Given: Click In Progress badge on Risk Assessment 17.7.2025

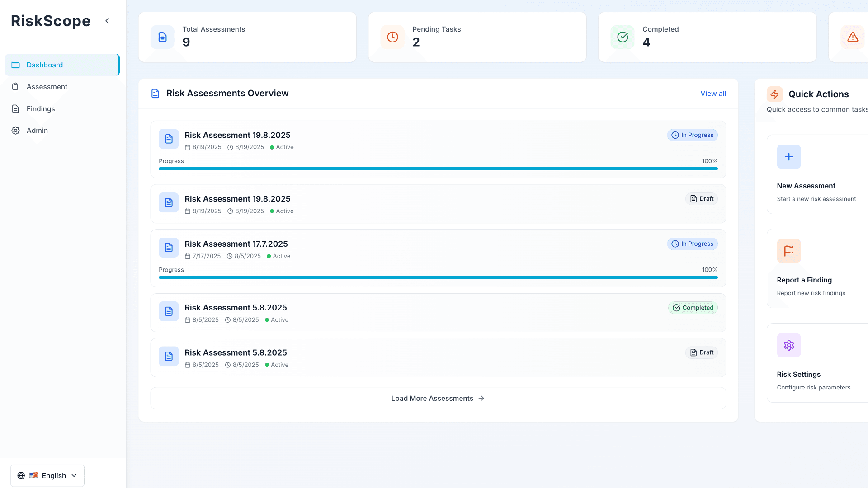Looking at the screenshot, I should (x=692, y=244).
